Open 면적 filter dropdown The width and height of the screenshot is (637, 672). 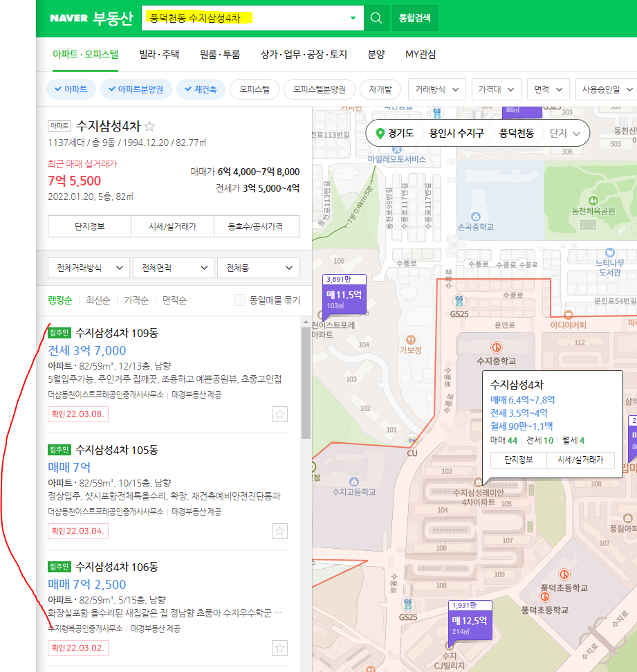coord(548,89)
